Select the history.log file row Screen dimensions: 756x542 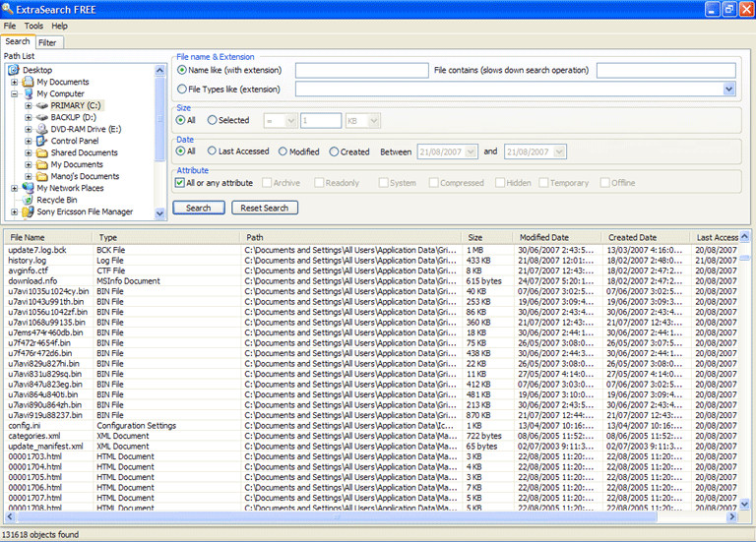[371, 260]
